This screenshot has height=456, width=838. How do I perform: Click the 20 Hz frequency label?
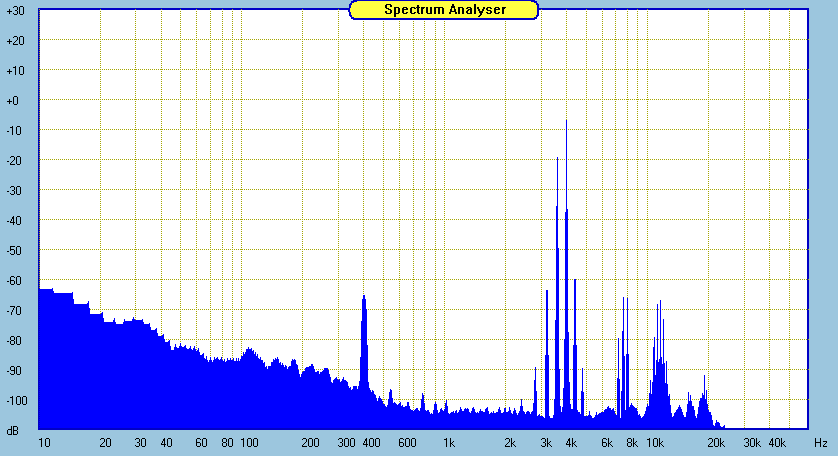click(105, 443)
